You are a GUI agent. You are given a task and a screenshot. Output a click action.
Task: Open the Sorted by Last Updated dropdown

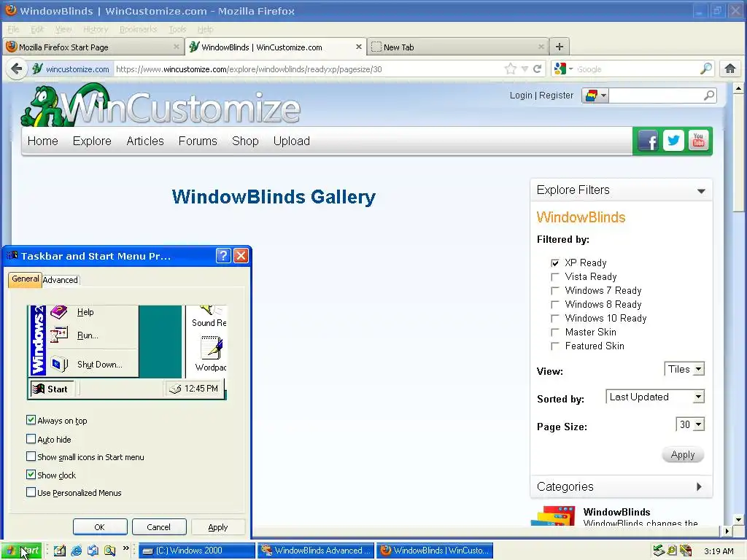pos(654,397)
